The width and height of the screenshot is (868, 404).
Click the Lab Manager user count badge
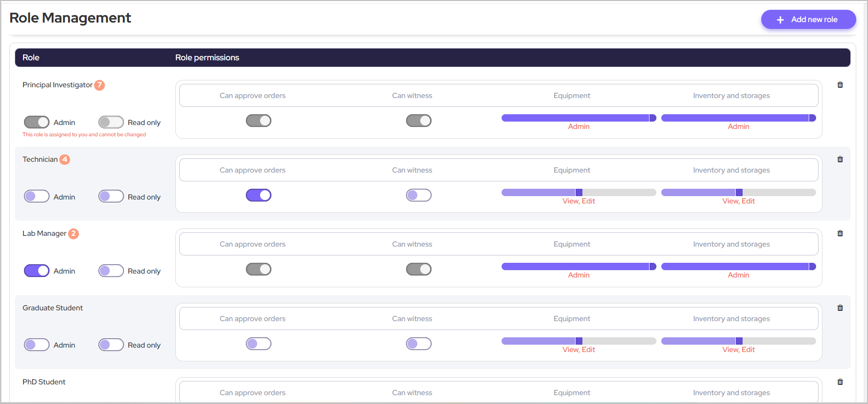coord(73,234)
